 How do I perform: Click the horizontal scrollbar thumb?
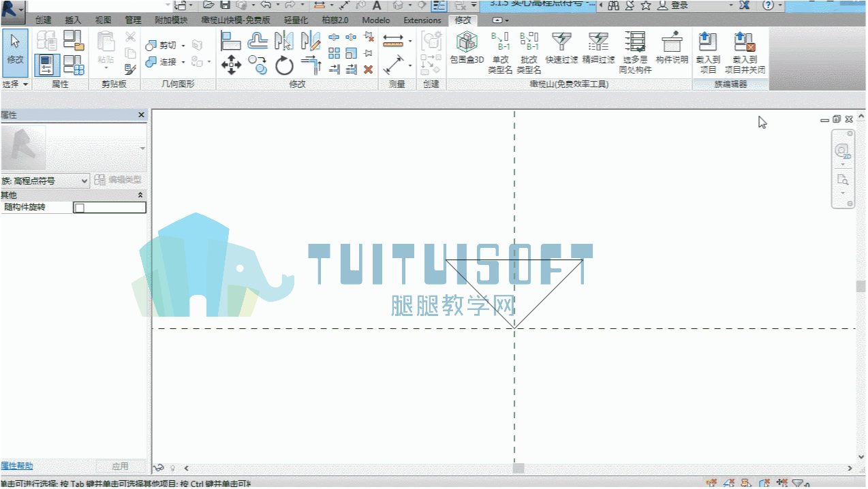[518, 469]
